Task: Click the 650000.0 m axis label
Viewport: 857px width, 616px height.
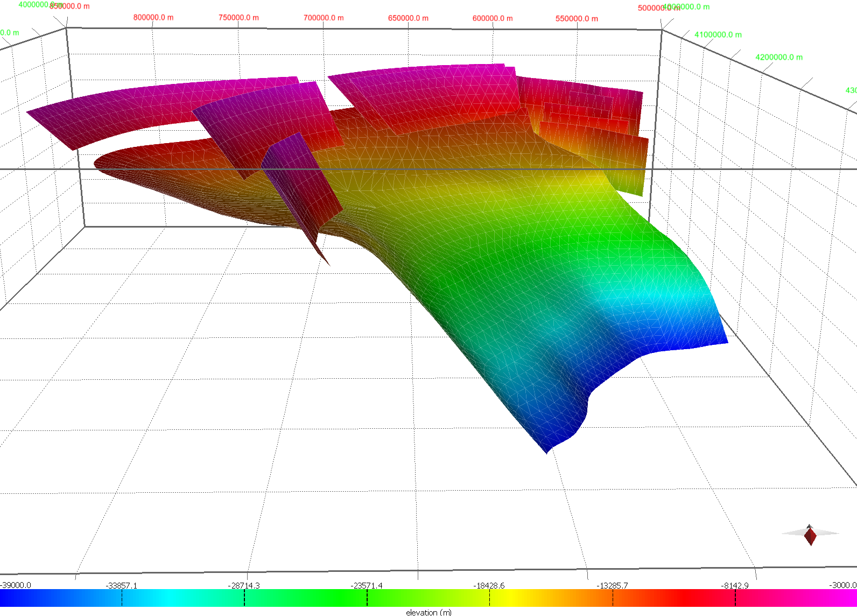Action: point(408,18)
